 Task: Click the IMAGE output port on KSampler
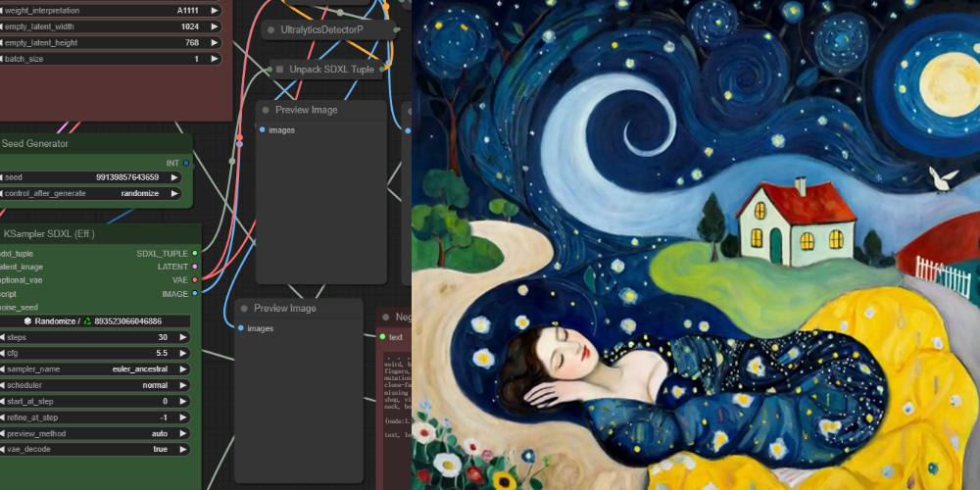(x=195, y=293)
